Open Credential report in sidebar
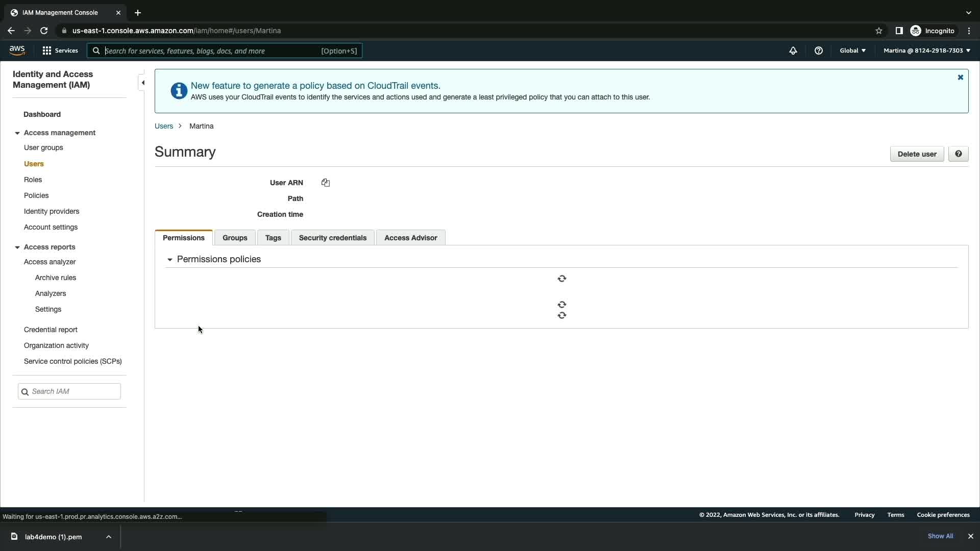The height and width of the screenshot is (551, 980). click(51, 330)
